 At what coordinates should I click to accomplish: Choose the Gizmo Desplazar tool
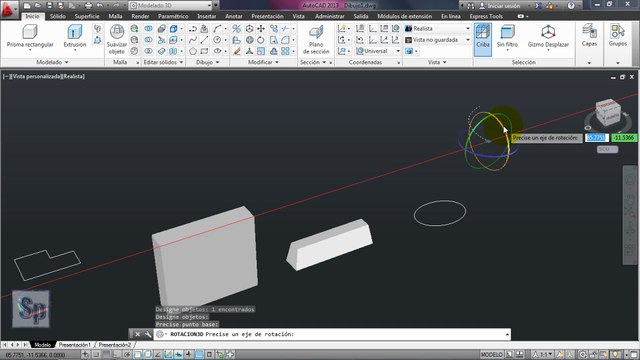click(x=548, y=36)
